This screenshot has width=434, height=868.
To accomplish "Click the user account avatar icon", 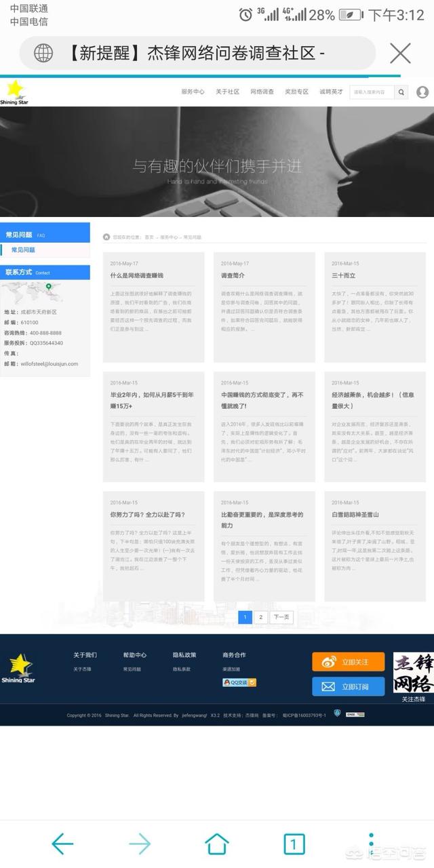I will [422, 92].
